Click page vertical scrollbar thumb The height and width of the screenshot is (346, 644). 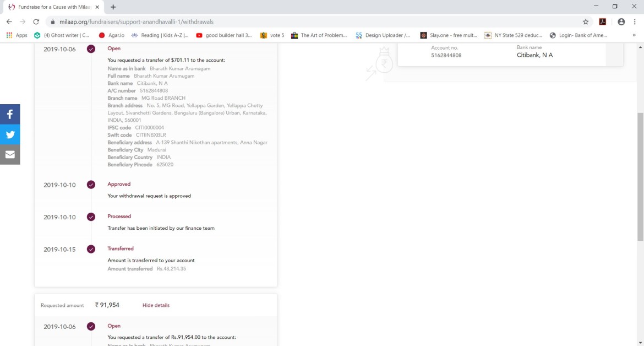point(640,177)
